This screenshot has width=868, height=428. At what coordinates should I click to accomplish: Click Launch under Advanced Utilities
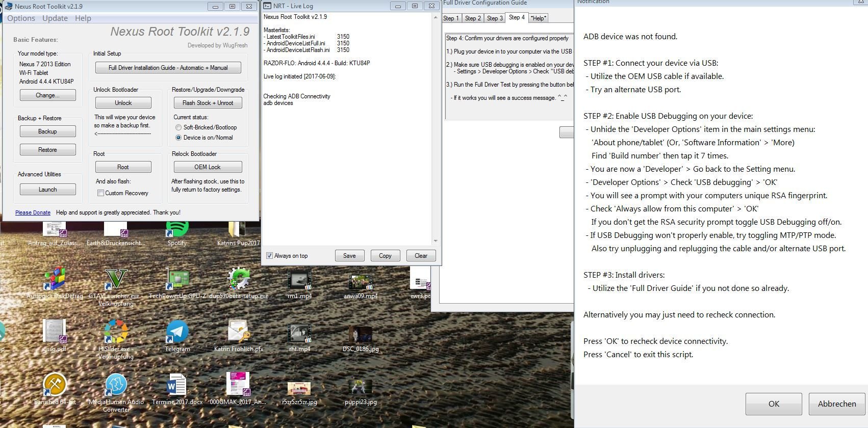coord(48,190)
